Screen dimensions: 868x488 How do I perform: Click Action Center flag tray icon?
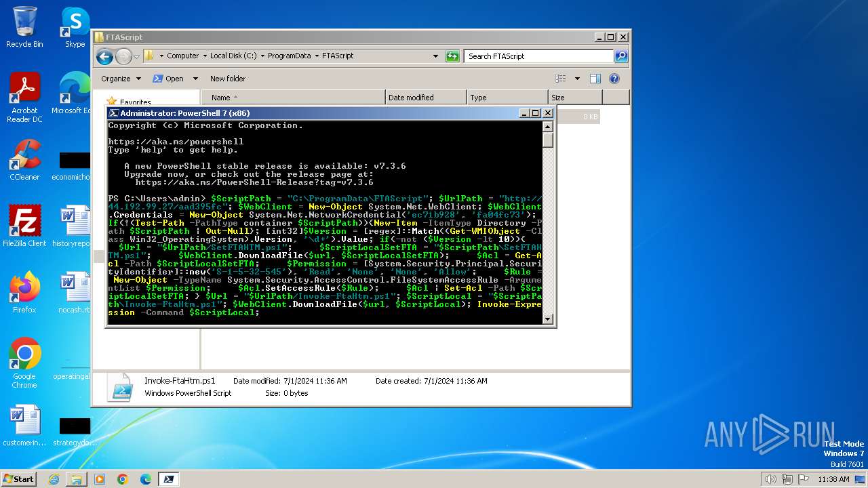coord(804,479)
